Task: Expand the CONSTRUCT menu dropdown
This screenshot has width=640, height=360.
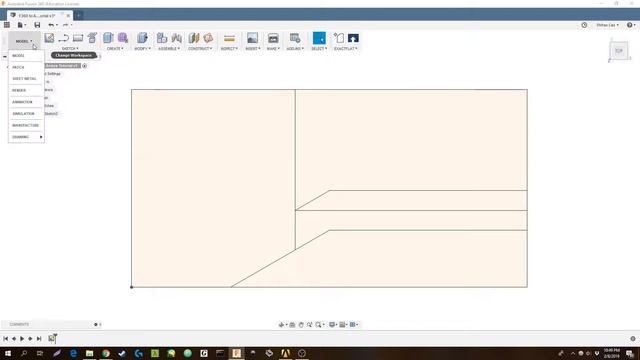Action: coord(200,49)
